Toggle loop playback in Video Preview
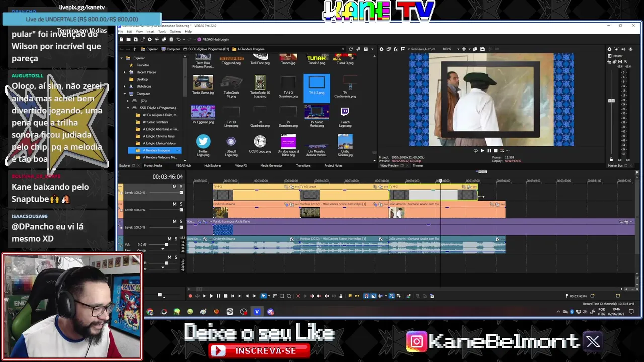This screenshot has width=644, height=362. [475, 150]
